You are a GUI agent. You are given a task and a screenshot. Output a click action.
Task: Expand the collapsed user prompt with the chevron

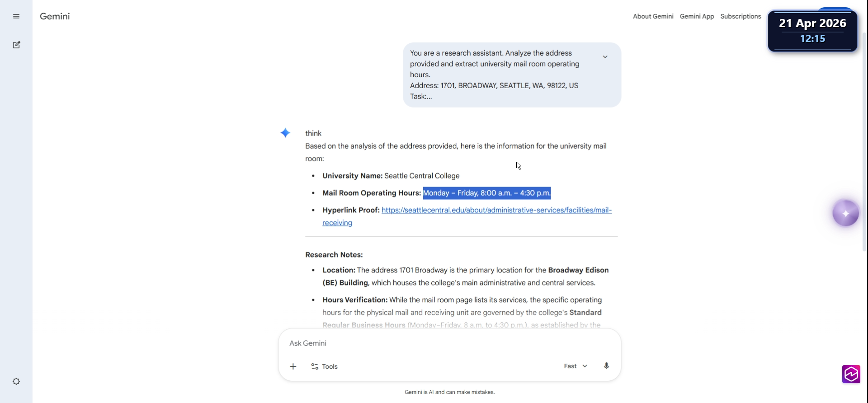[x=605, y=57]
